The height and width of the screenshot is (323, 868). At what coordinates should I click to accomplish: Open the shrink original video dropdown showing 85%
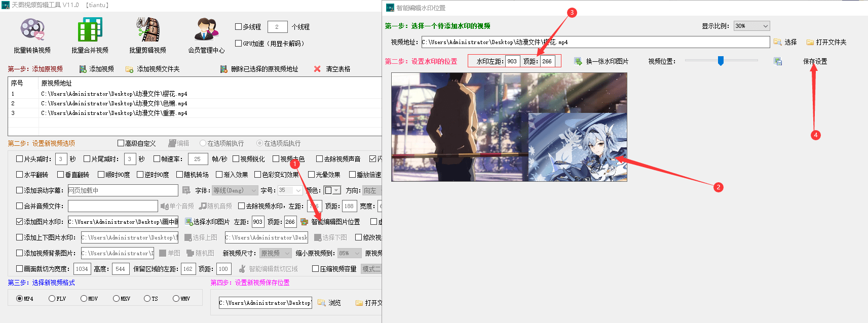pos(349,253)
